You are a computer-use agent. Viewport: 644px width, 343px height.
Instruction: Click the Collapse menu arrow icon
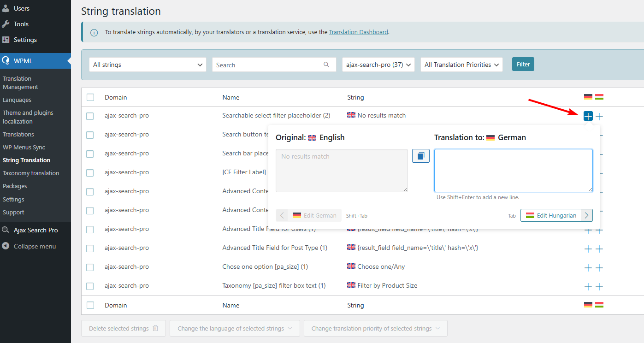click(x=6, y=246)
